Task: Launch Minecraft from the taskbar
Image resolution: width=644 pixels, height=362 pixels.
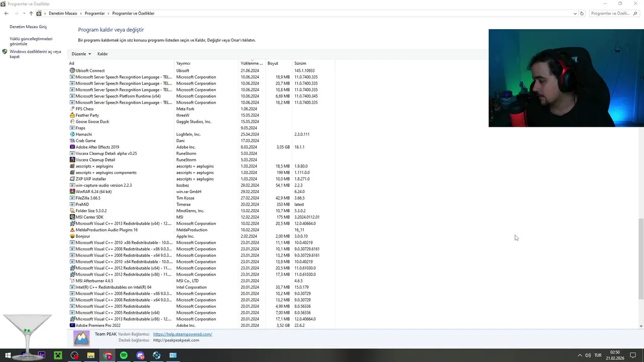Action: 58,355
